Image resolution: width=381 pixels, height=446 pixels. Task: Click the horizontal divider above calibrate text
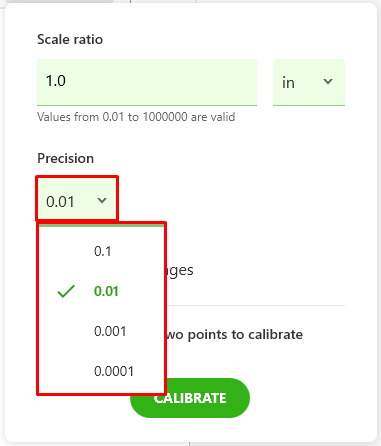coord(256,305)
